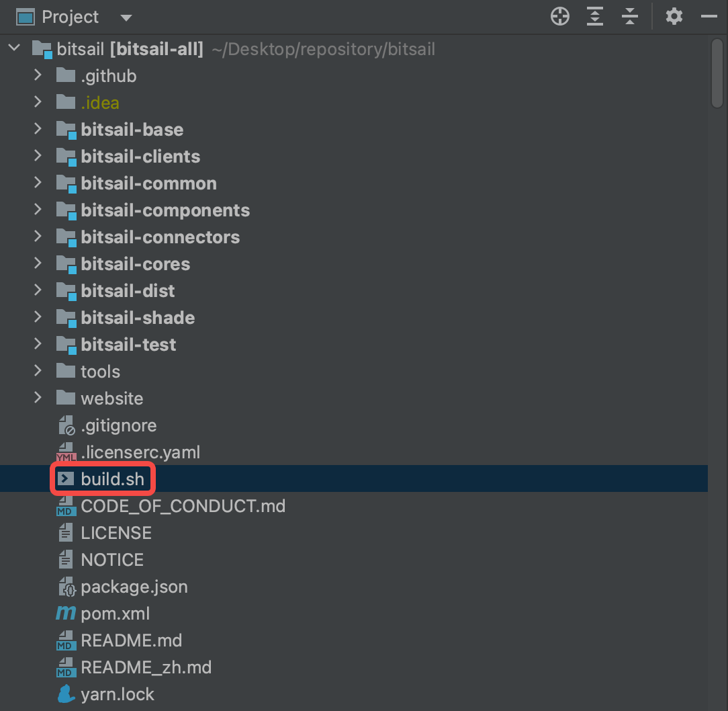Click the Select Opened File crosshair icon
This screenshot has width=728, height=711.
[560, 17]
